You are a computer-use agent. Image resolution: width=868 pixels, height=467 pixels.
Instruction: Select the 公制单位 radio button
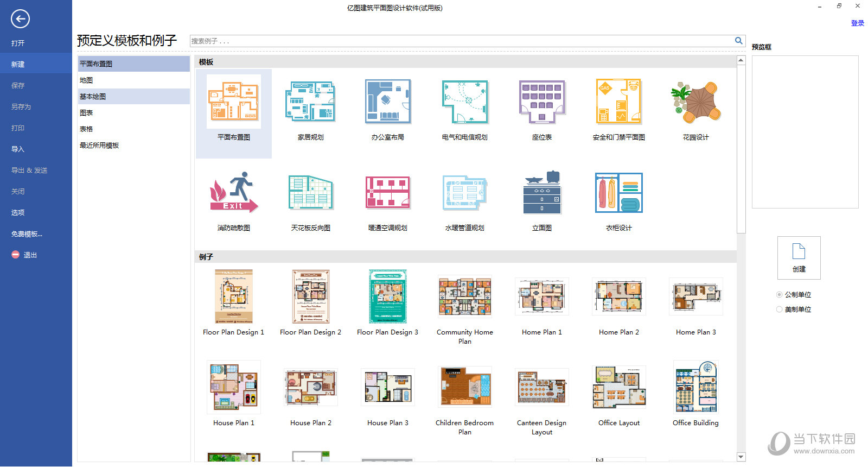[x=780, y=295]
